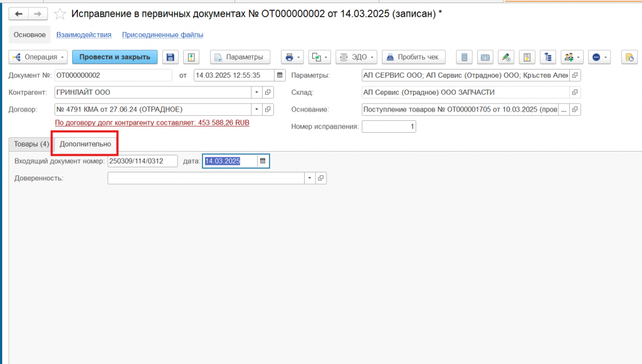Click the Номер исправления input field
Screen dimensions: 642x364
point(389,127)
